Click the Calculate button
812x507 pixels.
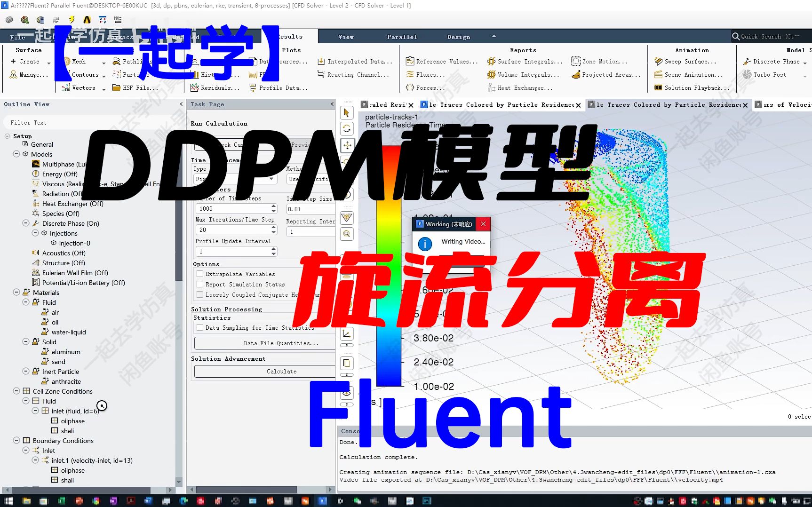click(x=265, y=372)
